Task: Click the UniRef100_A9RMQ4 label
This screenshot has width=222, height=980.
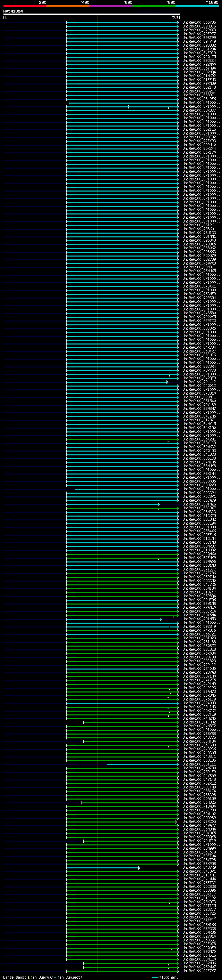Action: (x=199, y=72)
